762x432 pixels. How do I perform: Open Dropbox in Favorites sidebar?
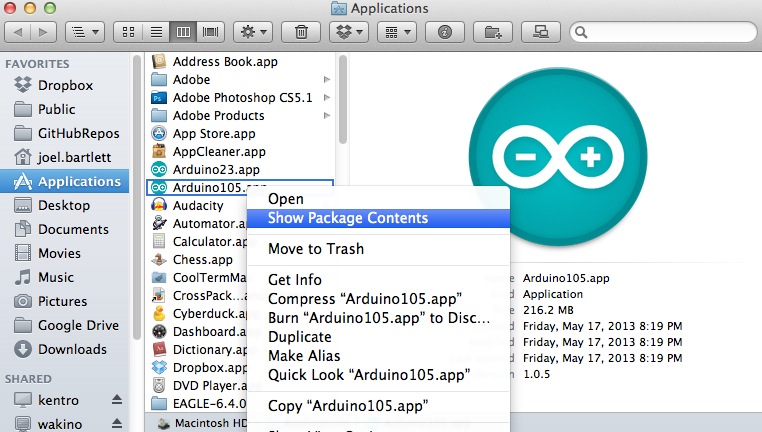pyautogui.click(x=64, y=85)
